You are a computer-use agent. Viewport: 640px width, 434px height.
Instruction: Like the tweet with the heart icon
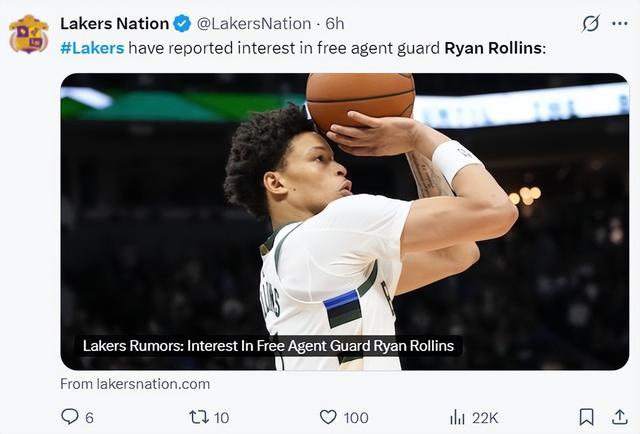[x=328, y=417]
